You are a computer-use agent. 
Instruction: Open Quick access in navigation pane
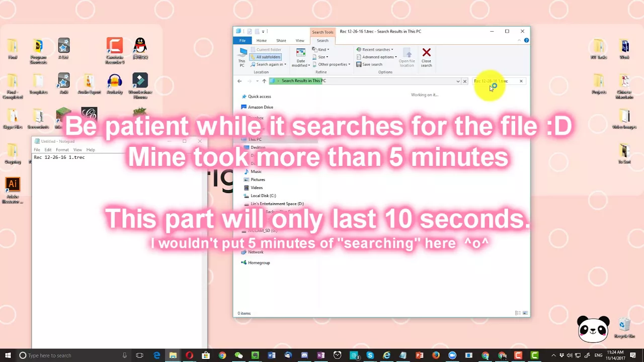(256, 97)
